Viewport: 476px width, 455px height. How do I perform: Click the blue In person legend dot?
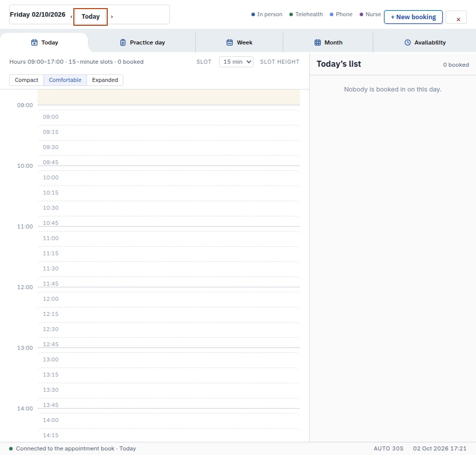pyautogui.click(x=253, y=15)
